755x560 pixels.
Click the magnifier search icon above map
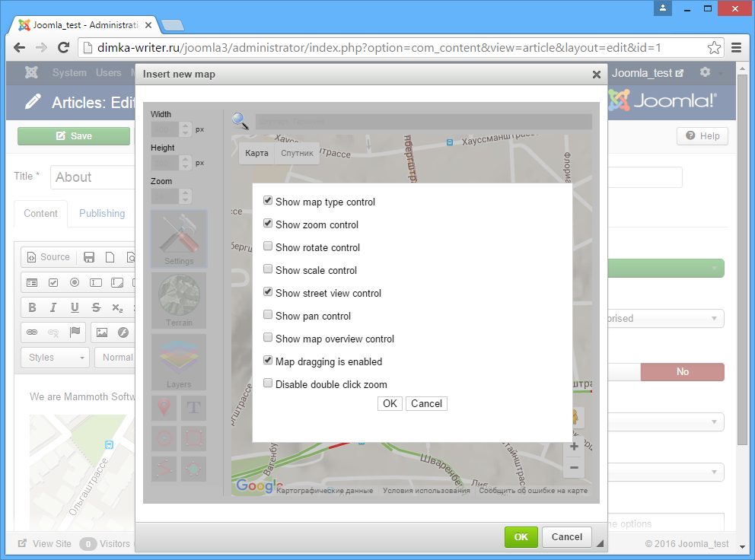click(x=241, y=121)
